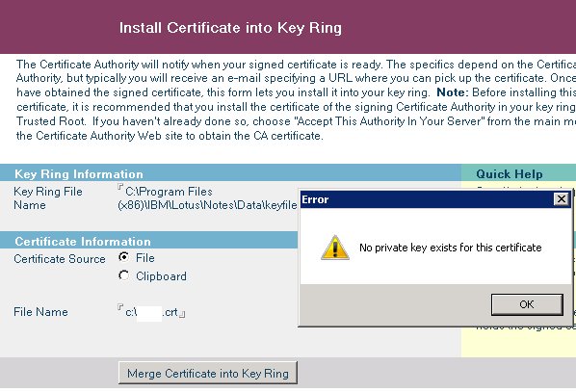
Task: Click the File radio option label text
Action: pyautogui.click(x=145, y=258)
